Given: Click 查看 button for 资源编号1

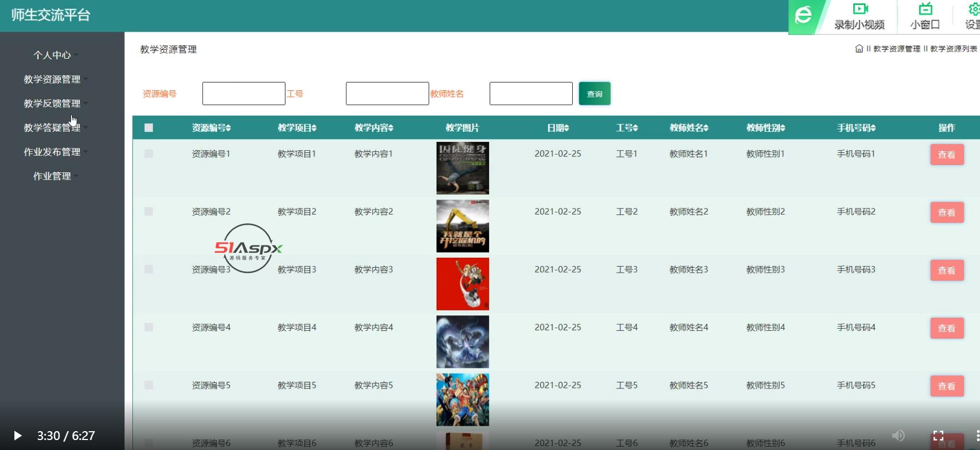Looking at the screenshot, I should coord(947,155).
